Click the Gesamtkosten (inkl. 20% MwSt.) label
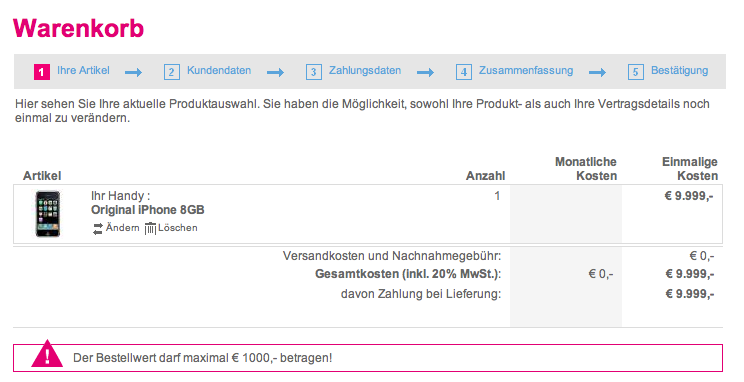This screenshot has width=744, height=382. [x=408, y=274]
